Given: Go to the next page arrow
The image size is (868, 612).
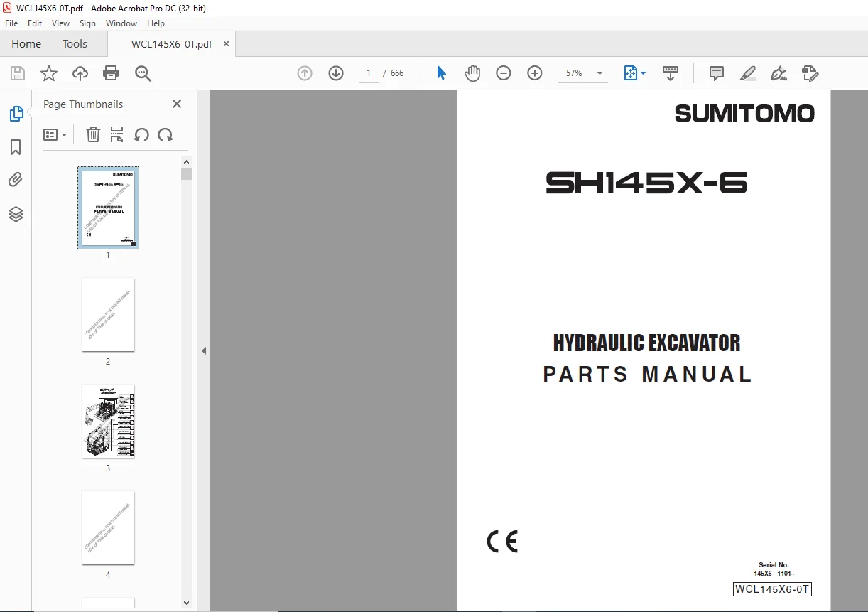Looking at the screenshot, I should pos(336,73).
